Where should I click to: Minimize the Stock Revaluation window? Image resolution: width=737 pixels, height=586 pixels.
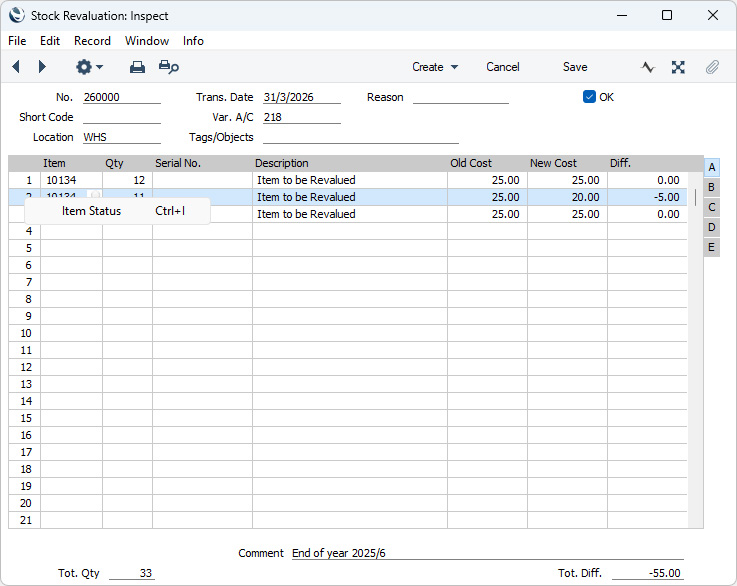pos(622,16)
